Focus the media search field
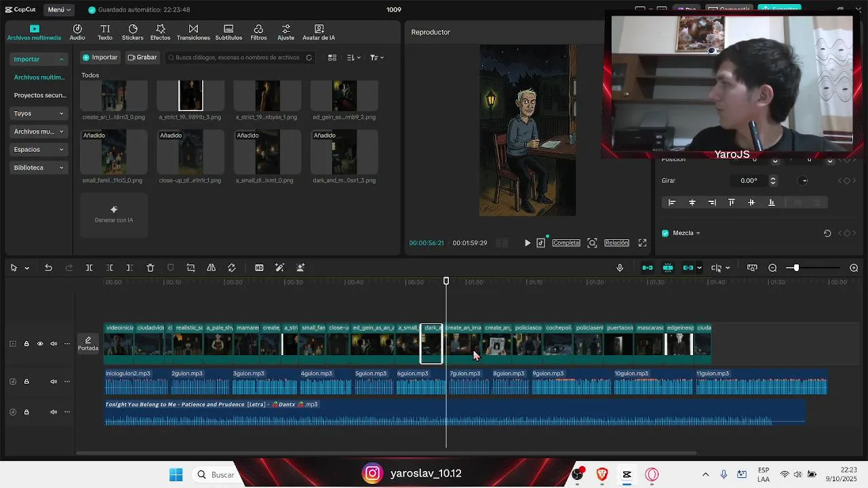This screenshot has height=488, width=868. click(240, 58)
